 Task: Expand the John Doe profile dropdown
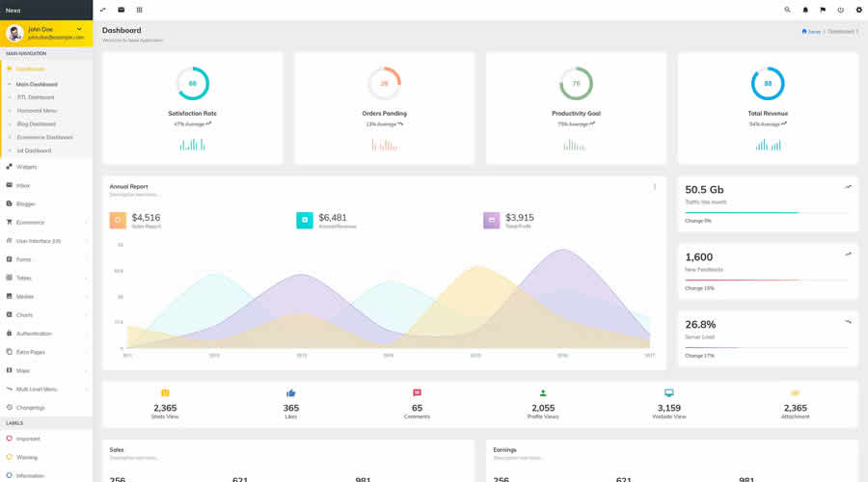pos(80,30)
